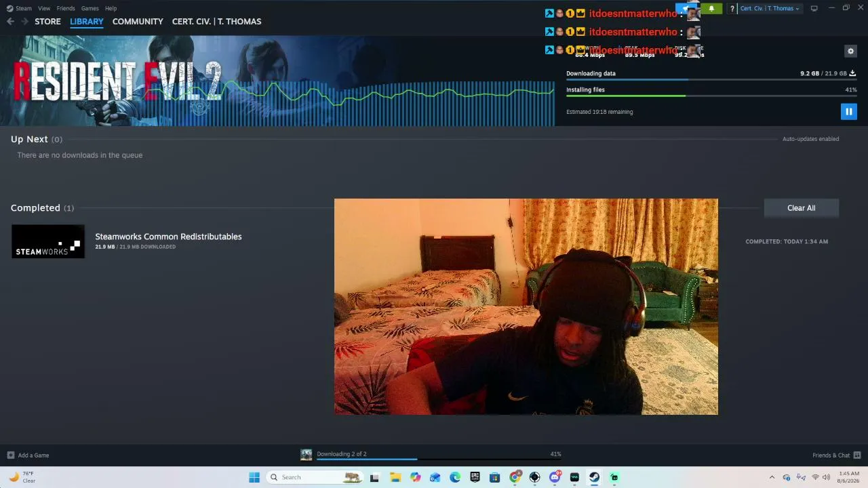Image resolution: width=868 pixels, height=488 pixels.
Task: Open the volume speaker tray icon
Action: pyautogui.click(x=826, y=477)
